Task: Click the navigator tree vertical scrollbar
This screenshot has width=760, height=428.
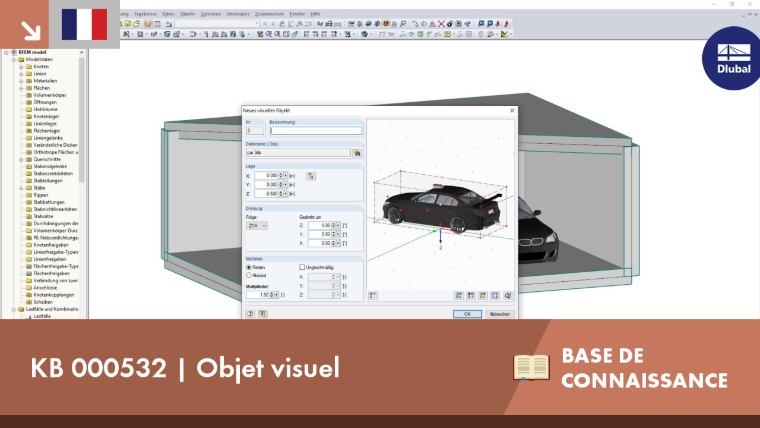Action: point(81,120)
